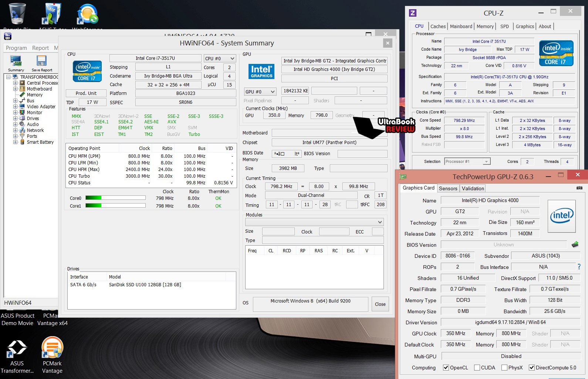Open the CPU #0 dropdown
Image resolution: width=588 pixels, height=379 pixels.
pyautogui.click(x=220, y=58)
